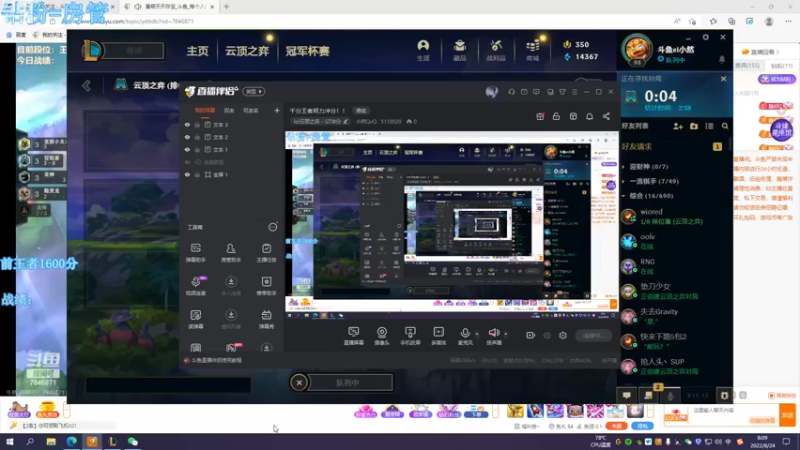Open 弹幕助手 tool in toolbox

coord(195,253)
